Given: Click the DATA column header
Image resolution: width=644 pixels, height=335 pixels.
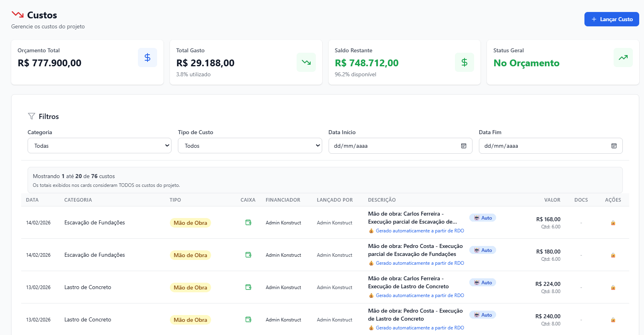Looking at the screenshot, I should 32,200.
